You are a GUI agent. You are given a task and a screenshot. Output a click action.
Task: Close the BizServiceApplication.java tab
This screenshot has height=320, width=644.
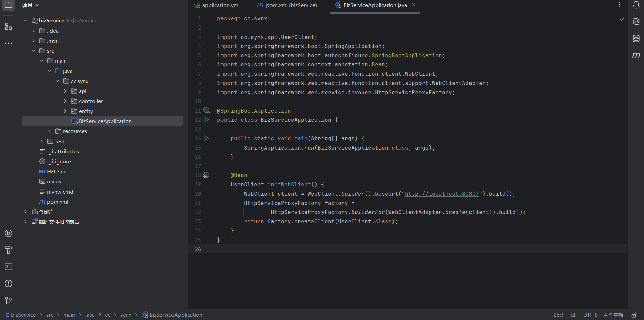click(414, 5)
